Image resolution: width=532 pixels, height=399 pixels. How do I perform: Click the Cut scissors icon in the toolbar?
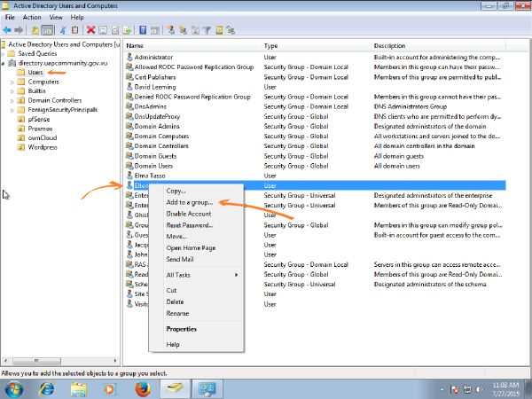63,30
